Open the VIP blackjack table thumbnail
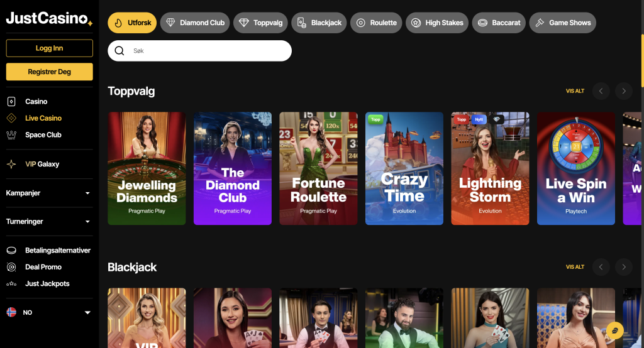Image resolution: width=644 pixels, height=348 pixels. coord(147,318)
